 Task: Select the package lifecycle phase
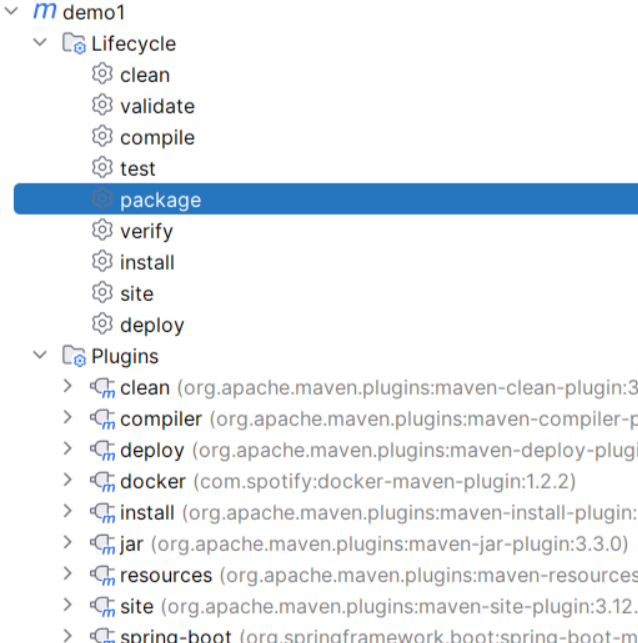pyautogui.click(x=160, y=200)
